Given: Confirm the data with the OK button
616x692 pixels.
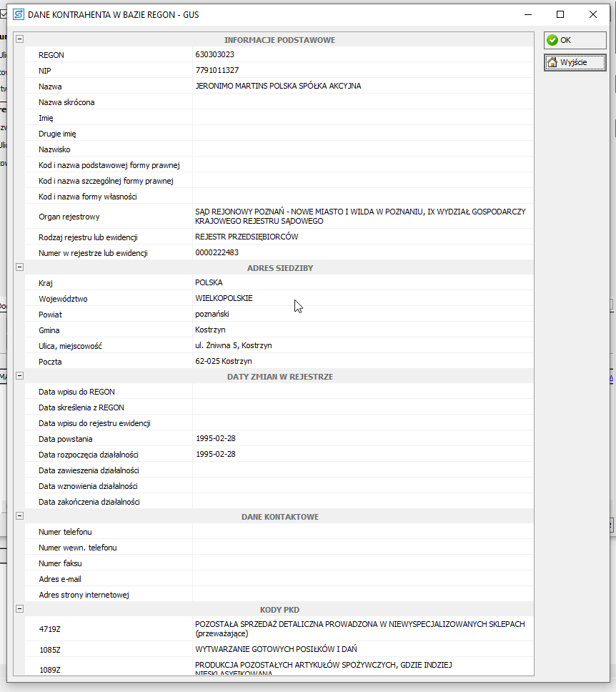Looking at the screenshot, I should tap(575, 40).
